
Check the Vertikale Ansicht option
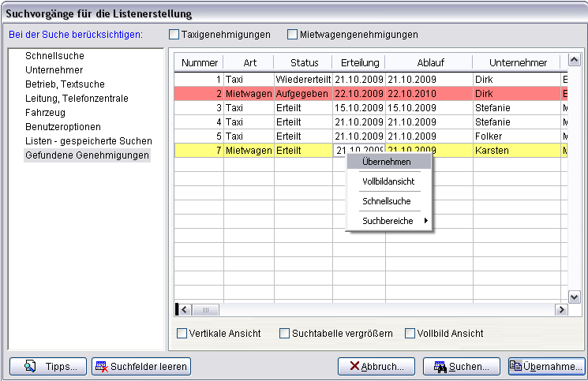point(182,334)
